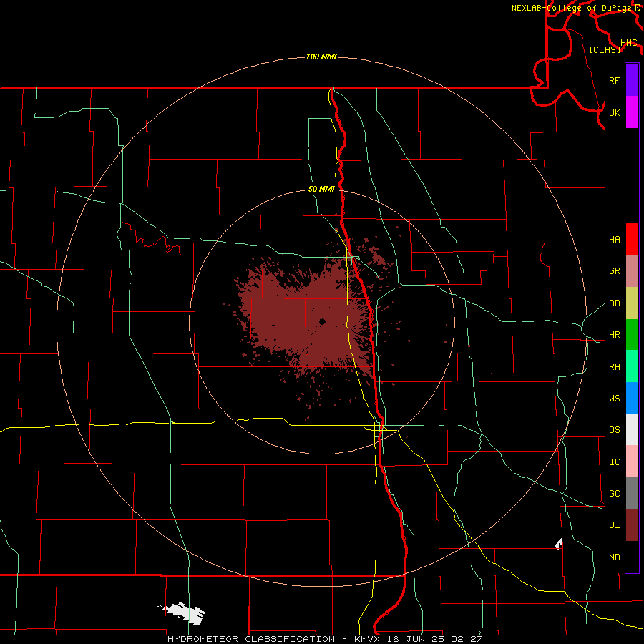Select the pinkish GR legend color block

coord(632,271)
